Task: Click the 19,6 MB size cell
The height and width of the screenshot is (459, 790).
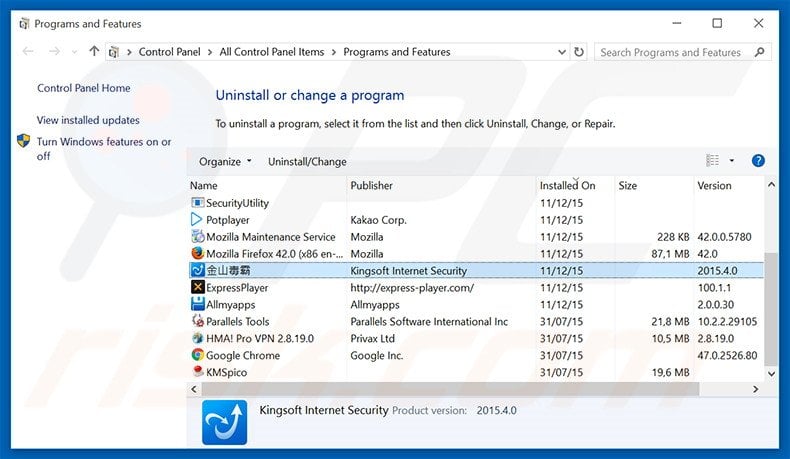Action: [x=670, y=372]
